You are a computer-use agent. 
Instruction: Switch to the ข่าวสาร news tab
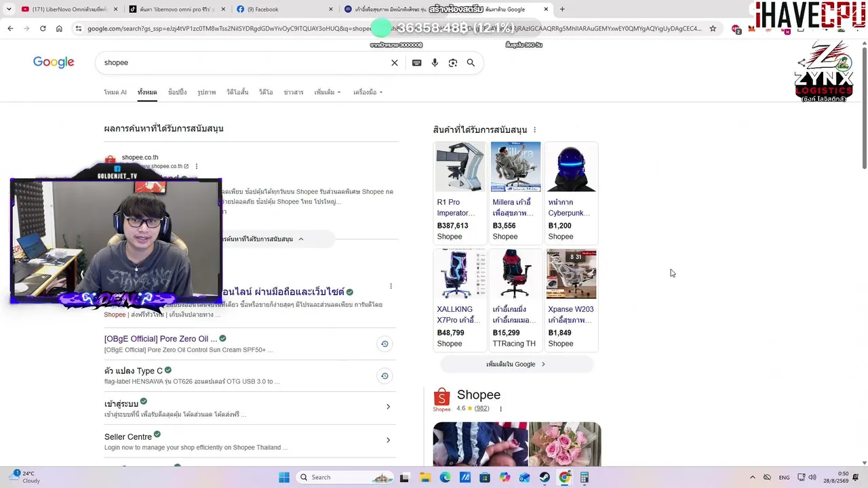(x=294, y=92)
